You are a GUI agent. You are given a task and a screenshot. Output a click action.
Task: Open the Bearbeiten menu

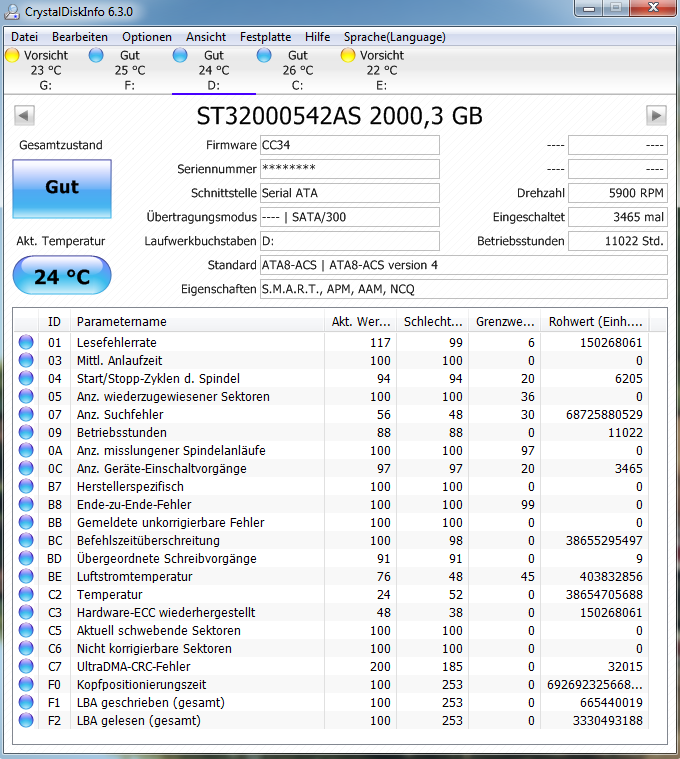click(80, 37)
